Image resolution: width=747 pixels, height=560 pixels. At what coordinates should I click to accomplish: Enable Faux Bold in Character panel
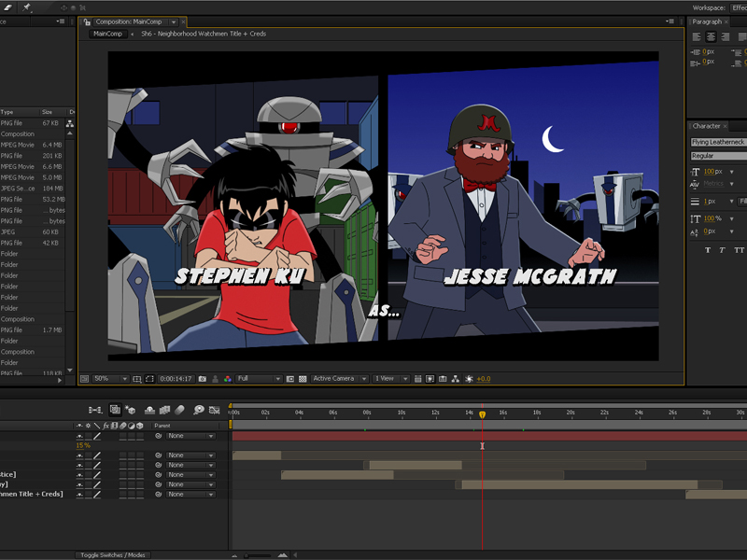coord(708,250)
